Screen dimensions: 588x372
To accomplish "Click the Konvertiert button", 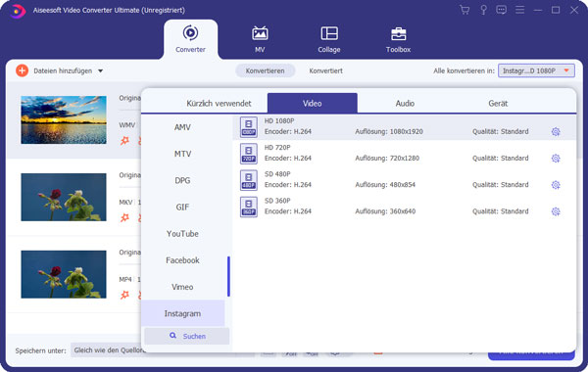I will [x=326, y=70].
